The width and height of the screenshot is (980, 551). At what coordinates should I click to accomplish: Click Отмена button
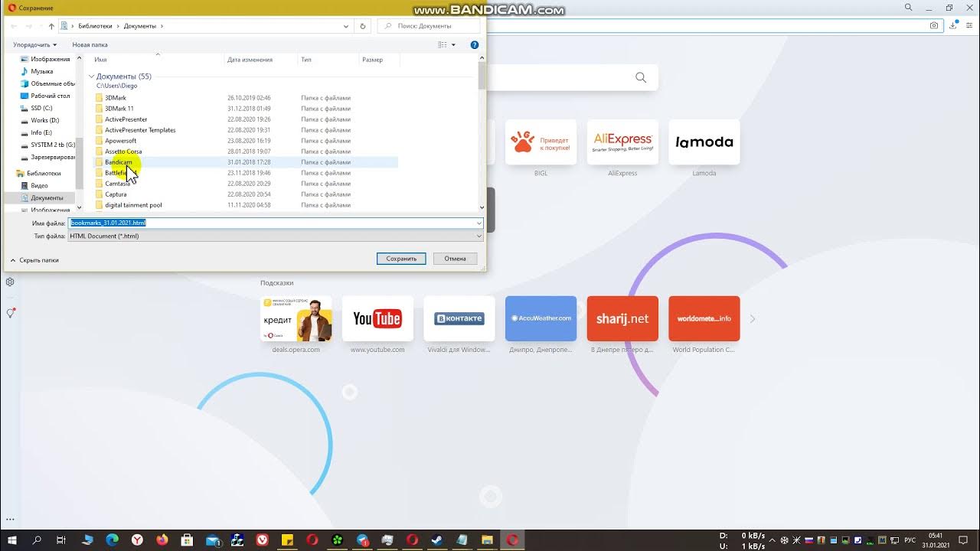[455, 259]
